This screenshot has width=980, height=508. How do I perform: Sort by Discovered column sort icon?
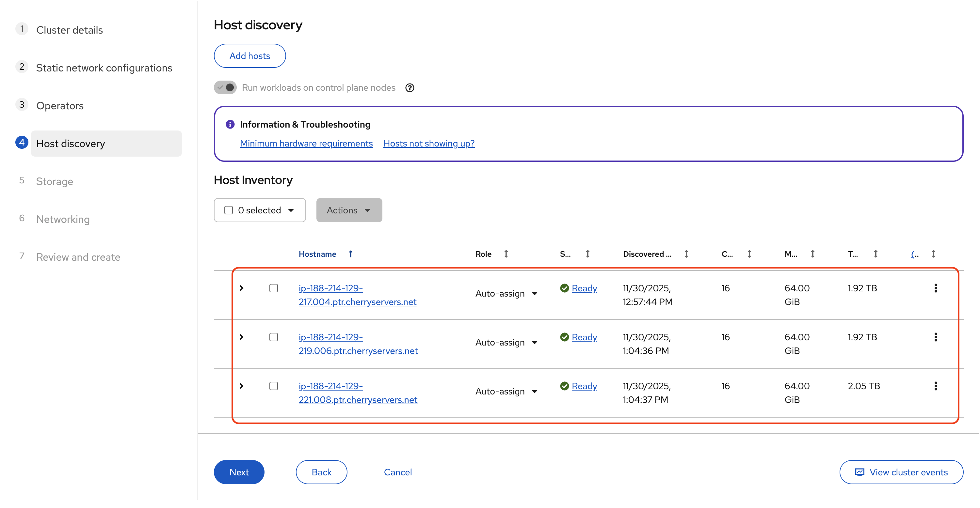point(686,254)
